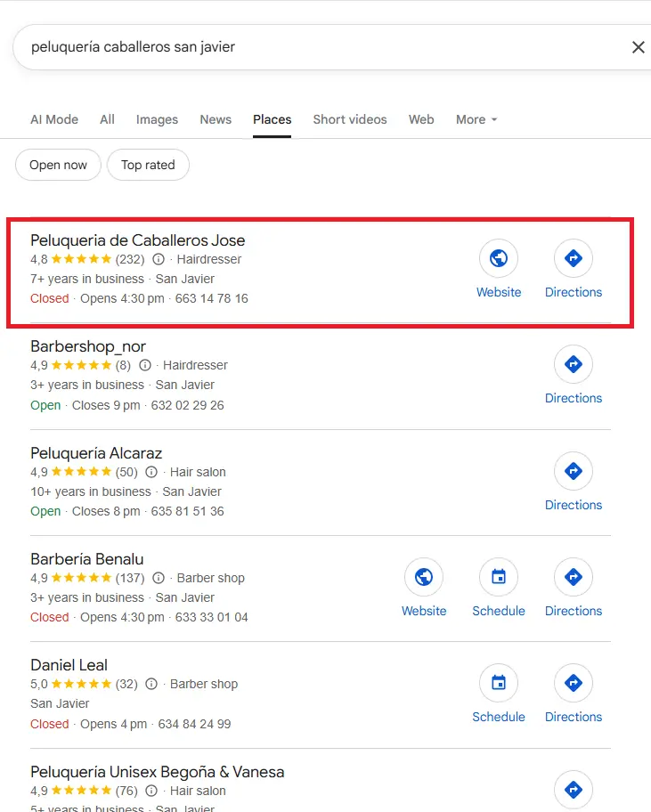Open the Peluqueria de Caballeros Jose listing

[x=138, y=240]
